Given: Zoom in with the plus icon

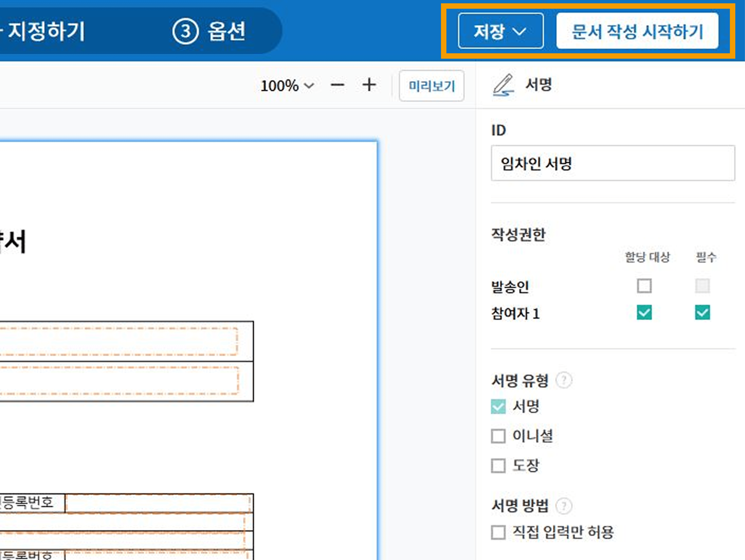Looking at the screenshot, I should [x=369, y=85].
